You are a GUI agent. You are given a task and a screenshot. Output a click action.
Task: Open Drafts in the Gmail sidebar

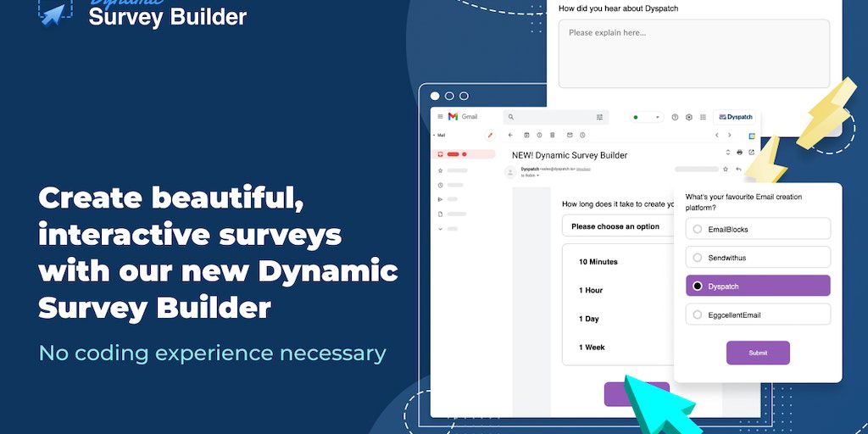[452, 214]
